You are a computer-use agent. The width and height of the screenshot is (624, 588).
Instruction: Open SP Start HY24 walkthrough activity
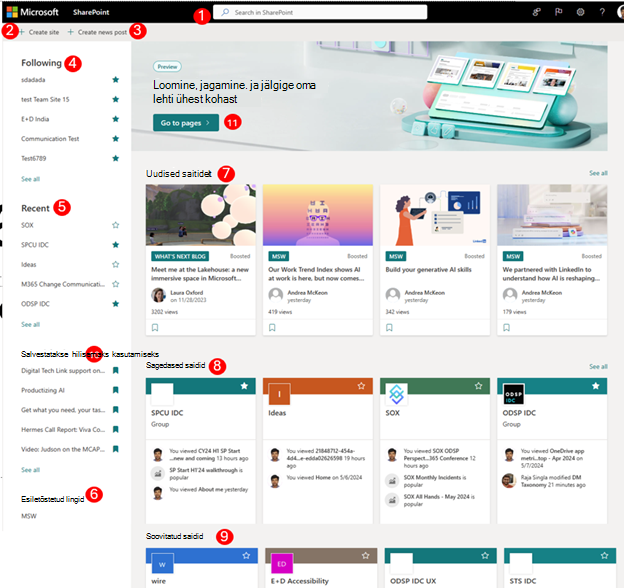(x=206, y=473)
